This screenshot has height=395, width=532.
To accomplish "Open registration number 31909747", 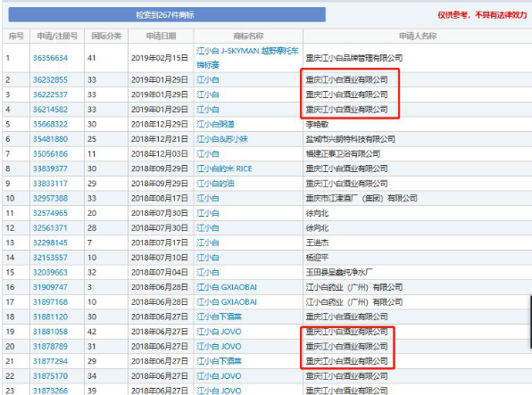I will click(x=50, y=287).
